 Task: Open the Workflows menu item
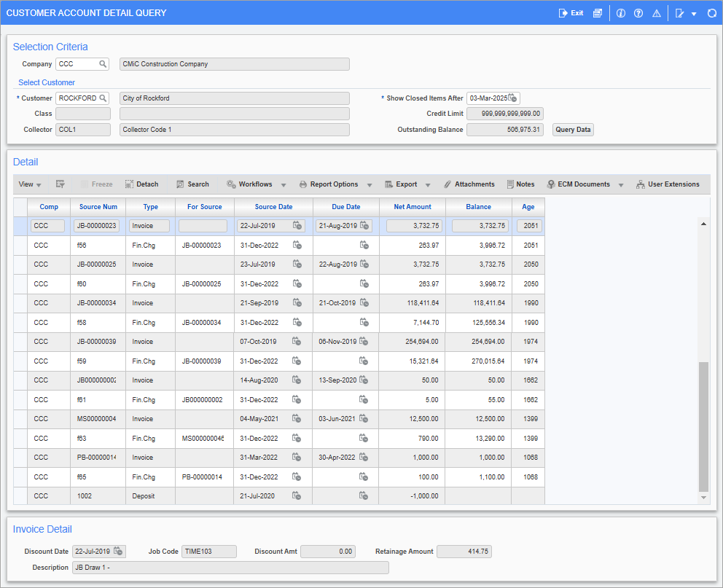[255, 184]
